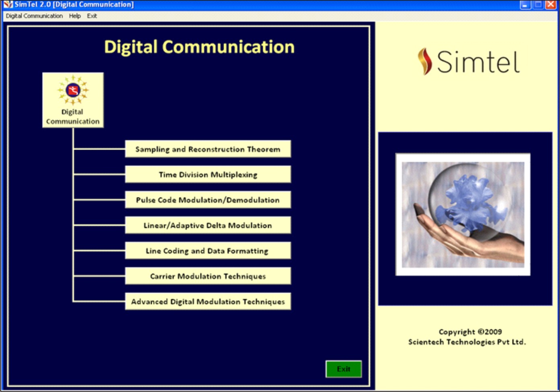Click Exit in the menu bar
Image resolution: width=560 pixels, height=392 pixels.
[92, 16]
